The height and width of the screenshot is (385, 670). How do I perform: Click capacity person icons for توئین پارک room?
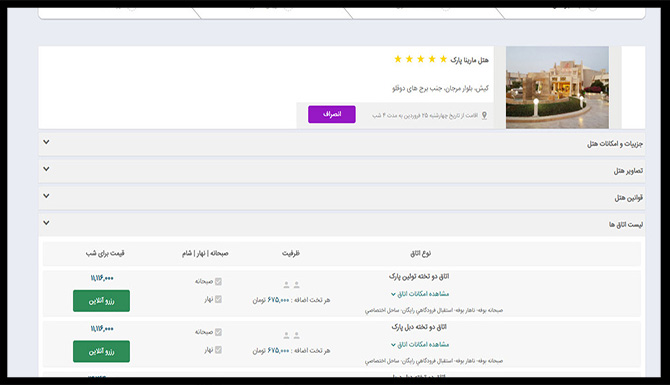pyautogui.click(x=291, y=285)
